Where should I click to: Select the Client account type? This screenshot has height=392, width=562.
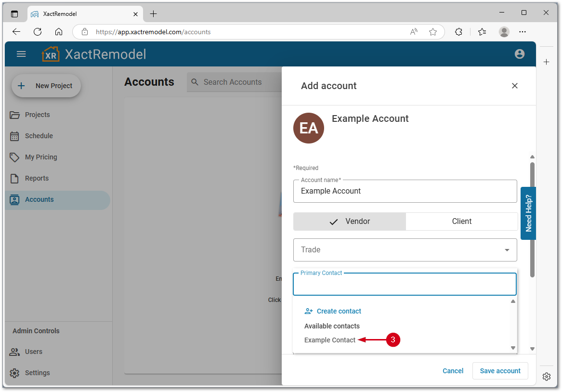coord(462,222)
